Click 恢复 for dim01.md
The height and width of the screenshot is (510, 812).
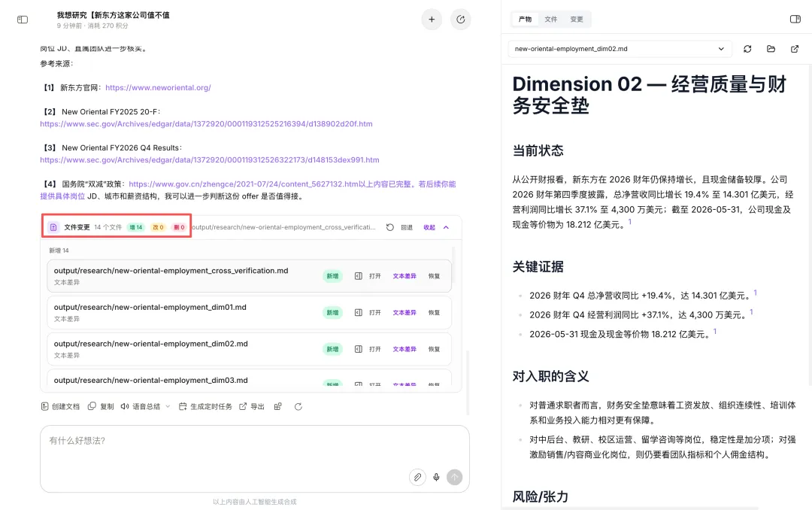pos(434,312)
